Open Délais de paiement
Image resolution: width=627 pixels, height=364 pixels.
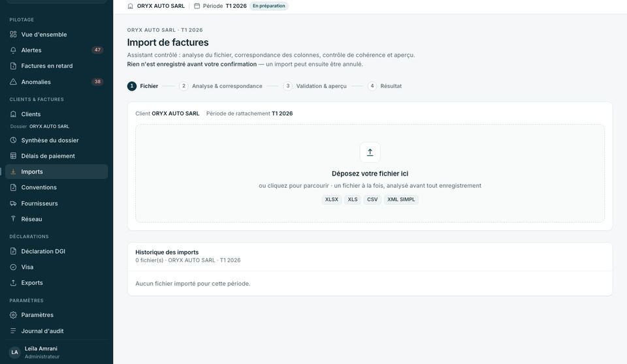56,156
